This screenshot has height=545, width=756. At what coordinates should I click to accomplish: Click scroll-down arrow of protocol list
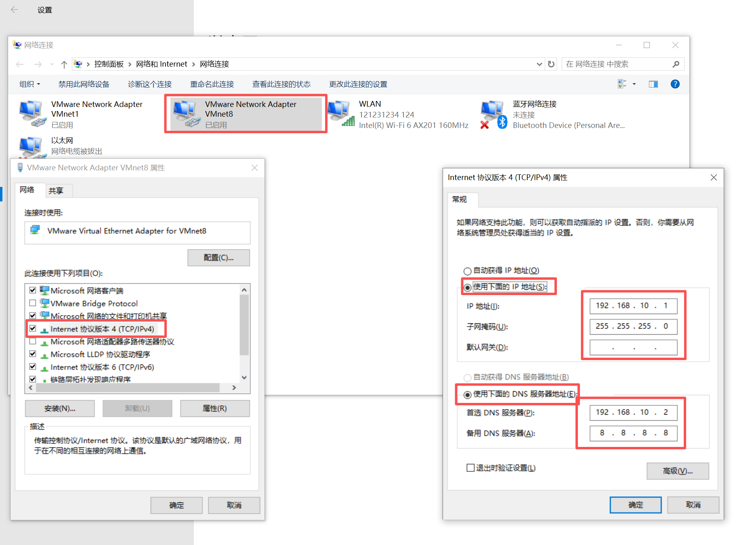(244, 377)
